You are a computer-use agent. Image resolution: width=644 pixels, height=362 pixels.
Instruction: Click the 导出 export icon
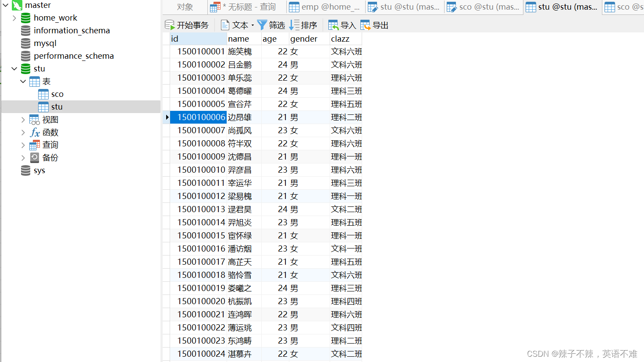pyautogui.click(x=366, y=25)
